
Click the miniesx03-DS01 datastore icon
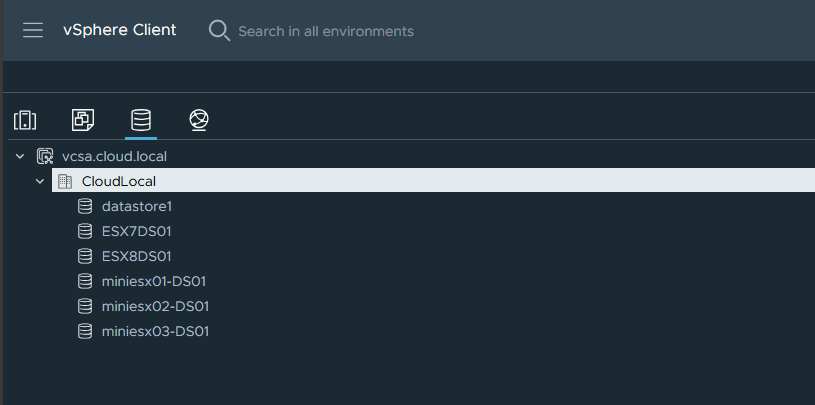coord(85,331)
